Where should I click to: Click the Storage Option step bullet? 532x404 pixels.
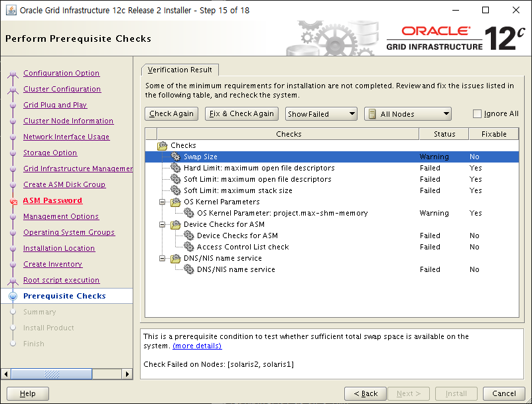pyautogui.click(x=13, y=153)
